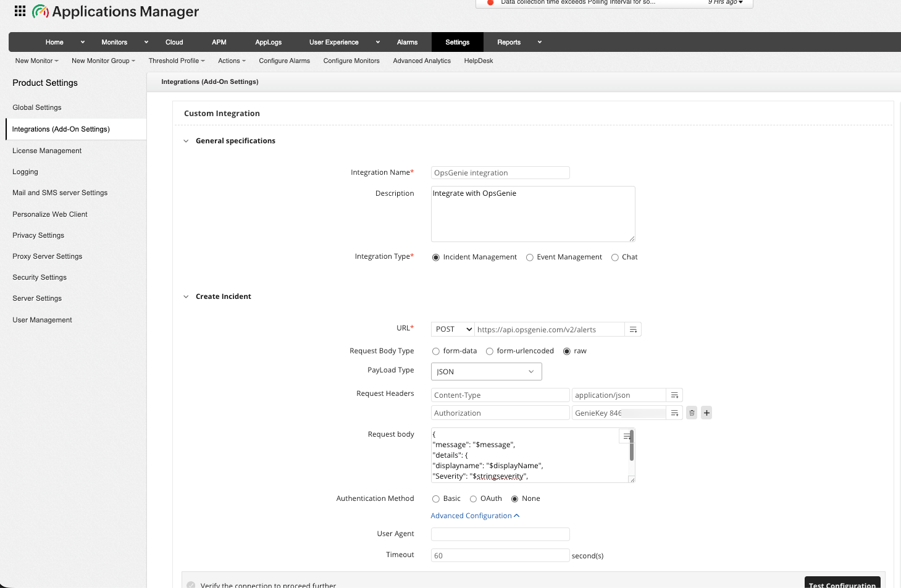Choose form-data request body type
This screenshot has height=588, width=901.
[436, 351]
